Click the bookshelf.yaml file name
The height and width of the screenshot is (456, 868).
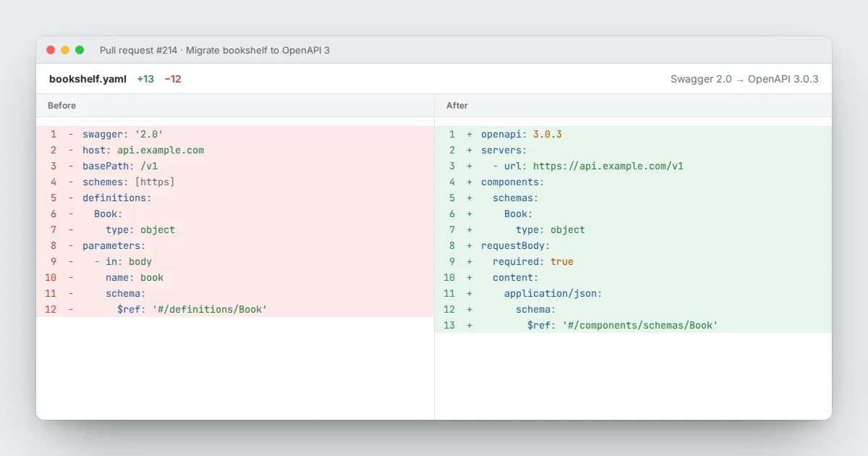click(88, 79)
